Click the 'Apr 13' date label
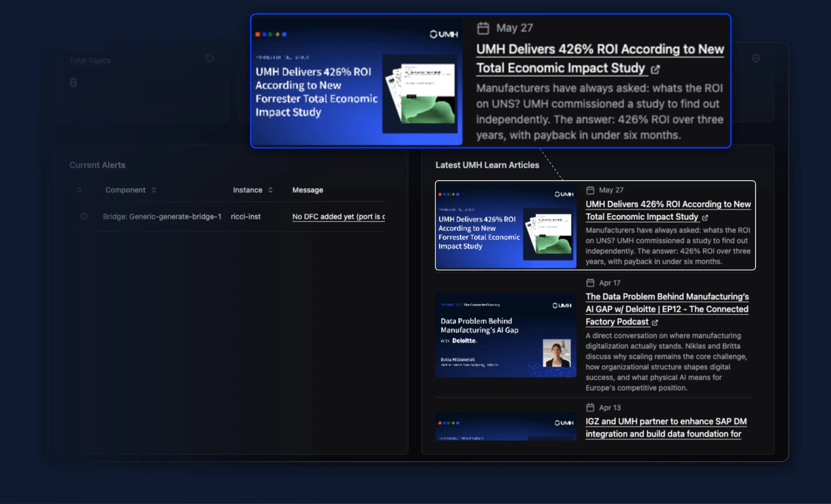The width and height of the screenshot is (831, 504). point(610,408)
